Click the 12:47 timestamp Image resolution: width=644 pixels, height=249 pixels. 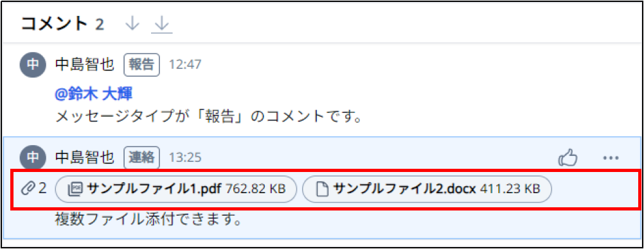point(185,65)
